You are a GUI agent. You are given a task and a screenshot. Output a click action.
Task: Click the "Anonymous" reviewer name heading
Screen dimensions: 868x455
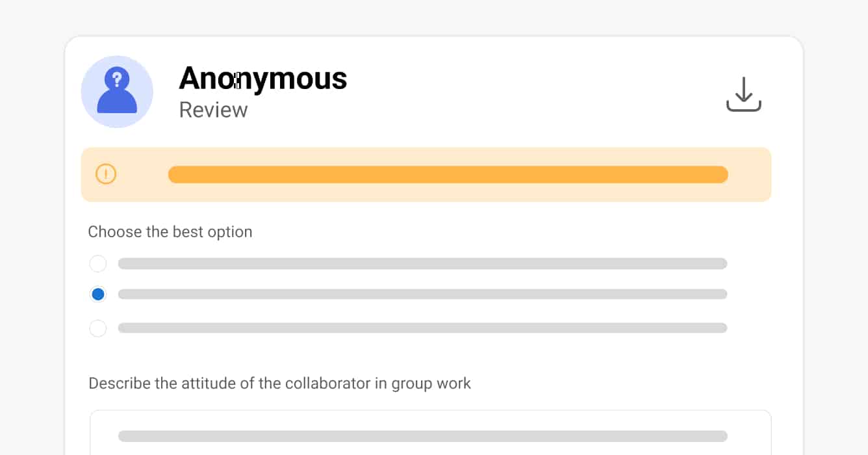click(x=262, y=78)
